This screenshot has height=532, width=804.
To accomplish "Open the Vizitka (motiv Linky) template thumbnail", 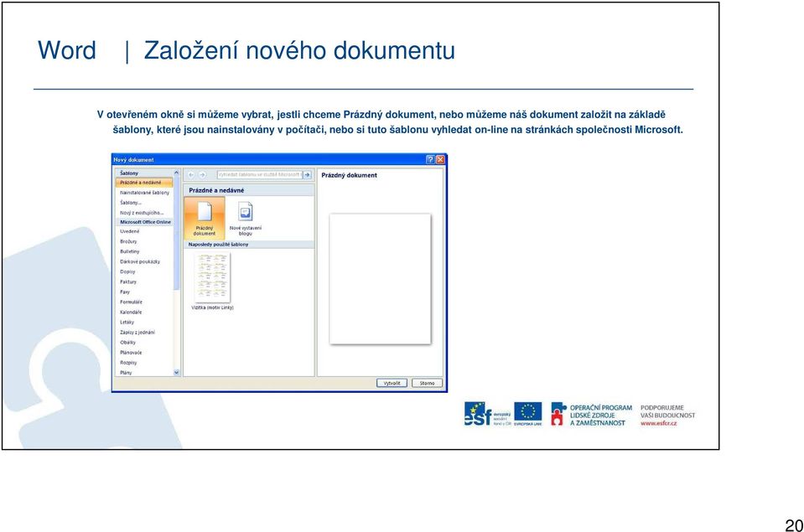I will pos(212,277).
